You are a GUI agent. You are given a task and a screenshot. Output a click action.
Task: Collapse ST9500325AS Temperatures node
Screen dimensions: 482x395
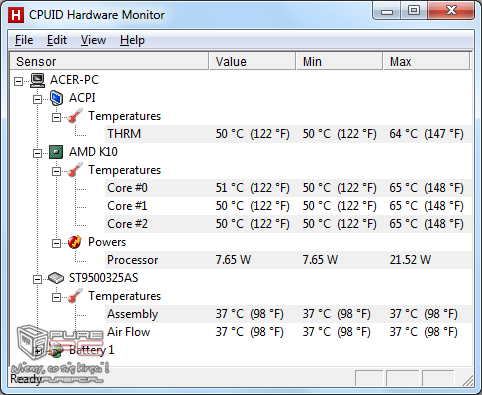pos(56,297)
